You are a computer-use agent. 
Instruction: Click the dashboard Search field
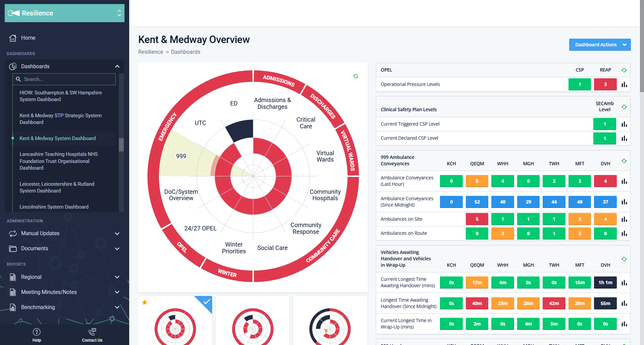pyautogui.click(x=64, y=79)
